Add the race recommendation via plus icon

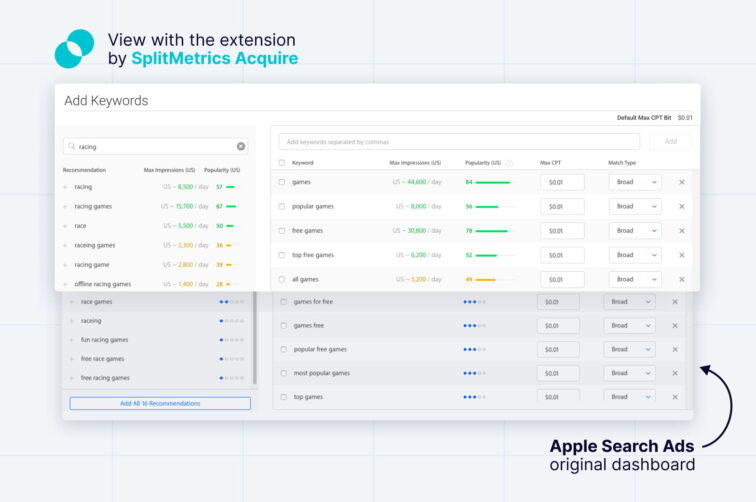pyautogui.click(x=65, y=226)
